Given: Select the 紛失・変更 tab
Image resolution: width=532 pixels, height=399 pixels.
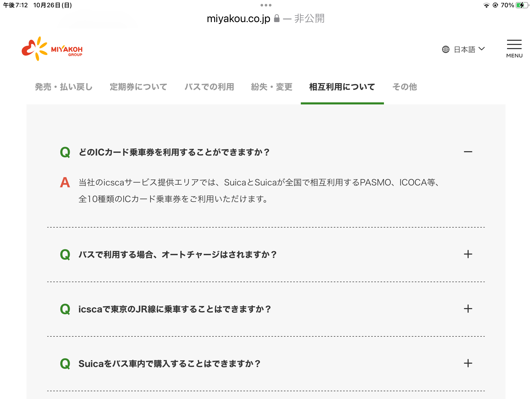Looking at the screenshot, I should [272, 87].
